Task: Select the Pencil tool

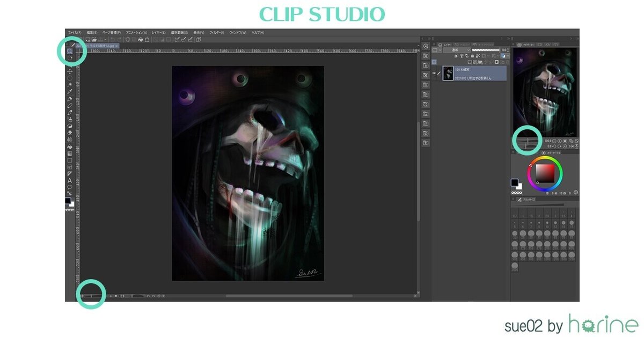Action: tap(70, 105)
